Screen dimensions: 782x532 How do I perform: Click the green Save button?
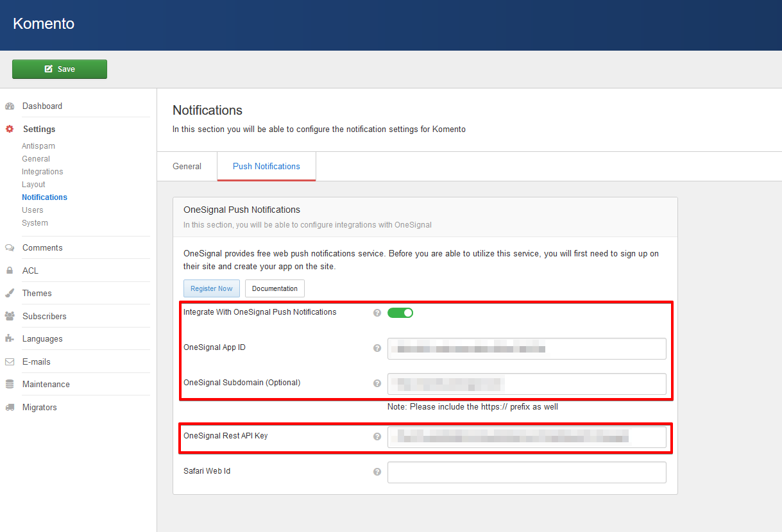point(60,69)
